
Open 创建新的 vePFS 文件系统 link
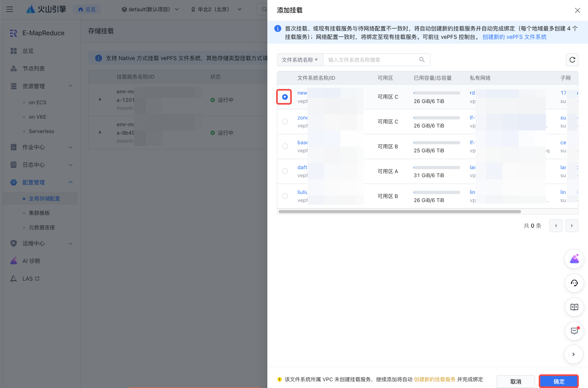click(514, 37)
